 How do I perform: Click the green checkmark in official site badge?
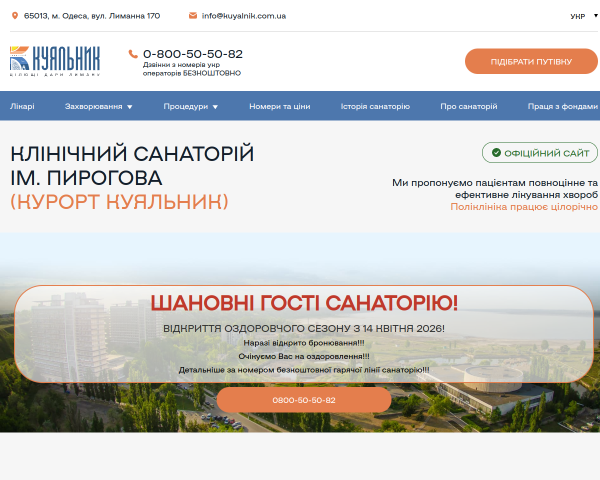(496, 153)
